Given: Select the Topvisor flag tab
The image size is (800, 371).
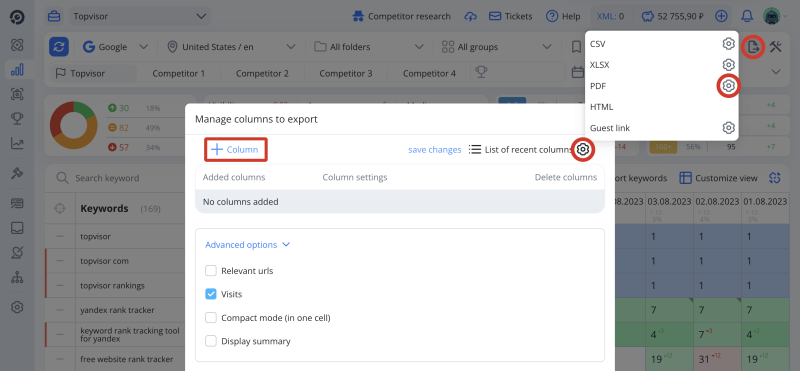Looking at the screenshot, I should pos(93,73).
